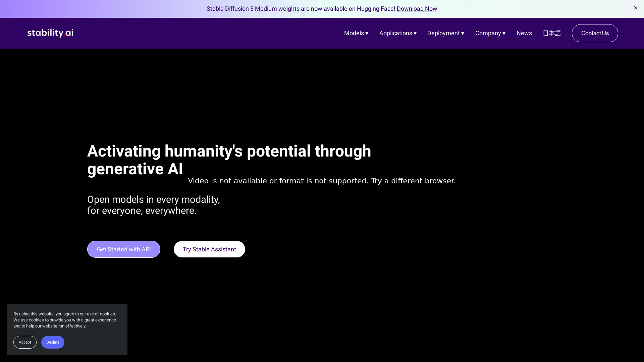Open the Deployment dropdown
This screenshot has height=362, width=644.
point(443,33)
